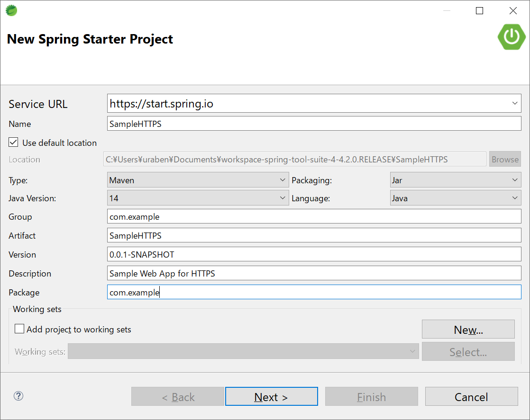The image size is (530, 420).
Task: Toggle Use default location checkbox
Action: tap(14, 143)
